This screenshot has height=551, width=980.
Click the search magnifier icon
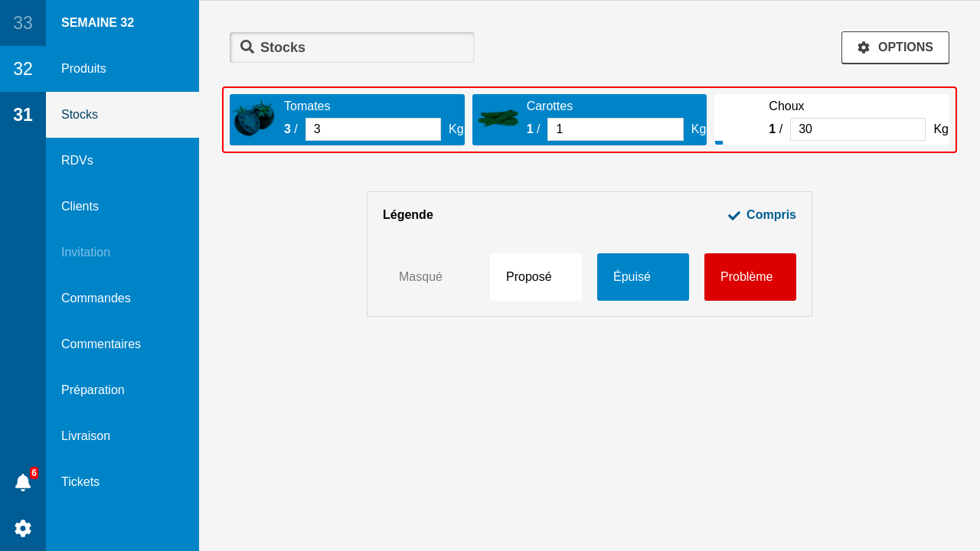(x=247, y=47)
